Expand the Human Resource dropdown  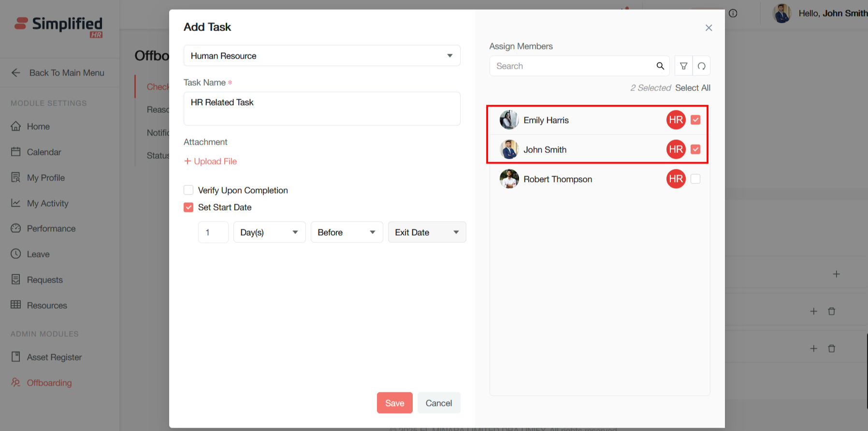pyautogui.click(x=321, y=56)
